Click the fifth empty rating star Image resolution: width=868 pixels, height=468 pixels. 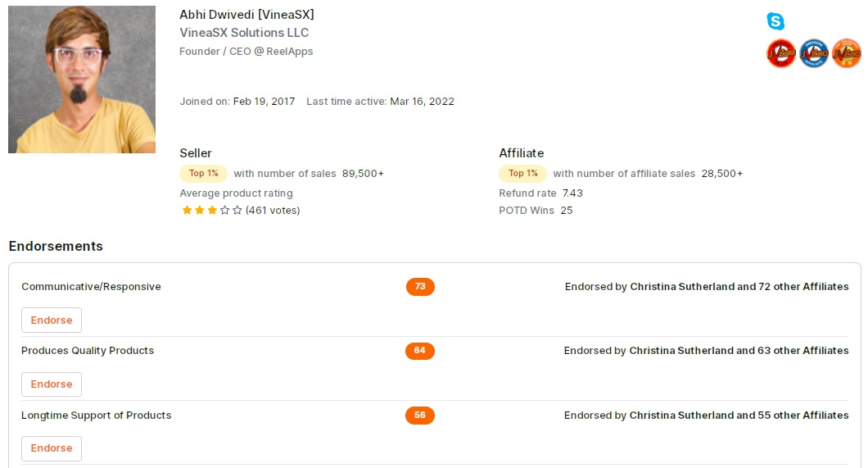pos(237,211)
